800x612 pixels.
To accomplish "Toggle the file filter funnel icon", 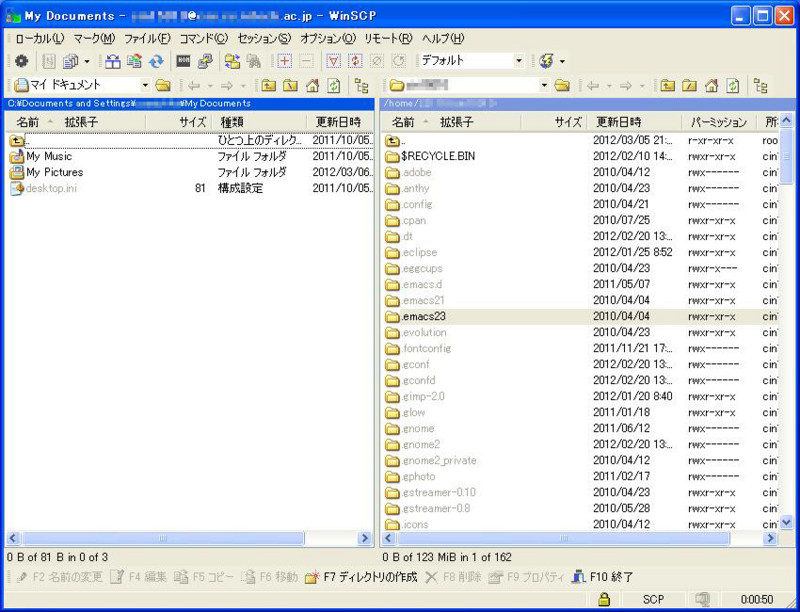I will point(334,61).
